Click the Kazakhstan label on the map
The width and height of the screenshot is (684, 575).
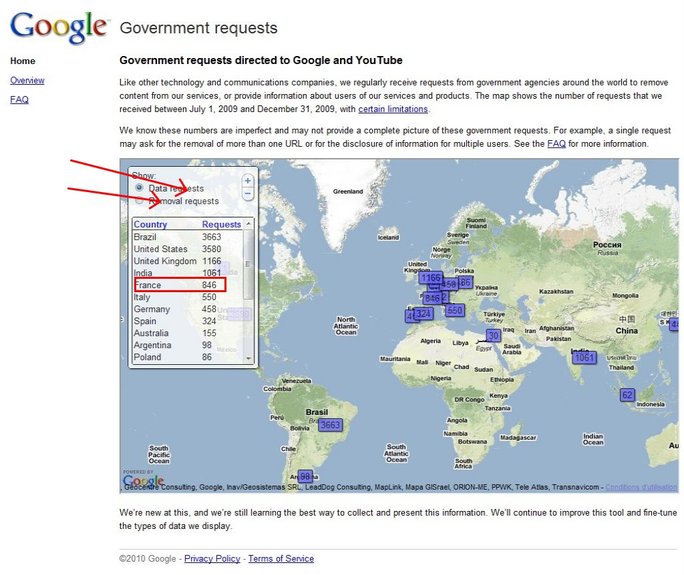click(556, 291)
